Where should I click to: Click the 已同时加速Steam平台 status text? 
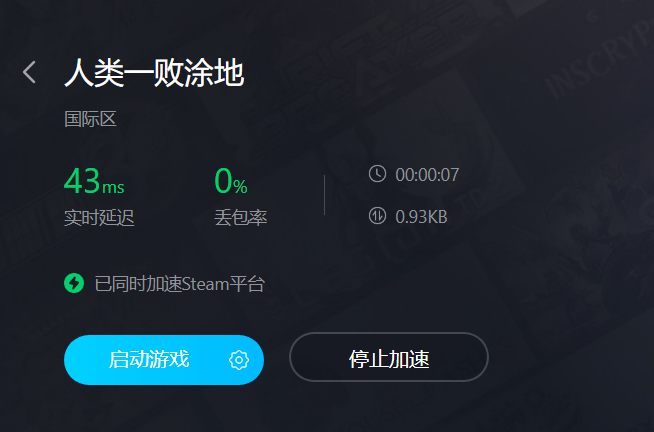(x=180, y=284)
